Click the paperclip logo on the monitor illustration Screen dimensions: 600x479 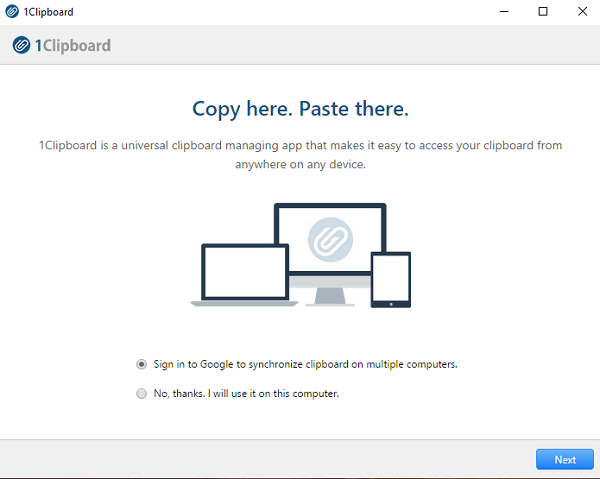point(330,240)
